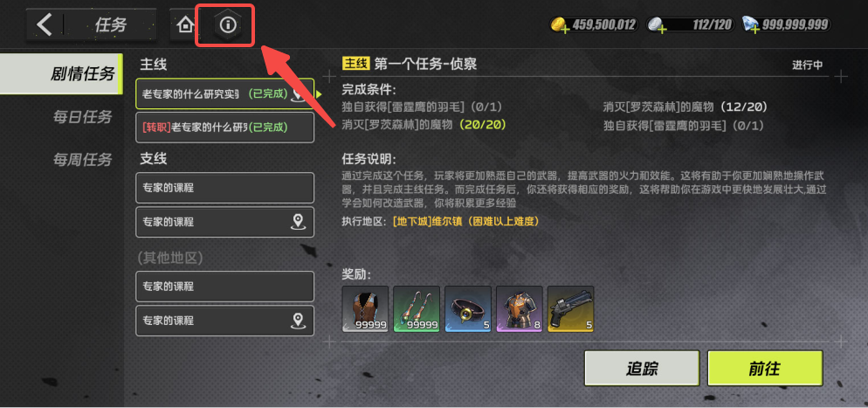The image size is (868, 408).
Task: Click the green 前往 button
Action: [x=765, y=368]
